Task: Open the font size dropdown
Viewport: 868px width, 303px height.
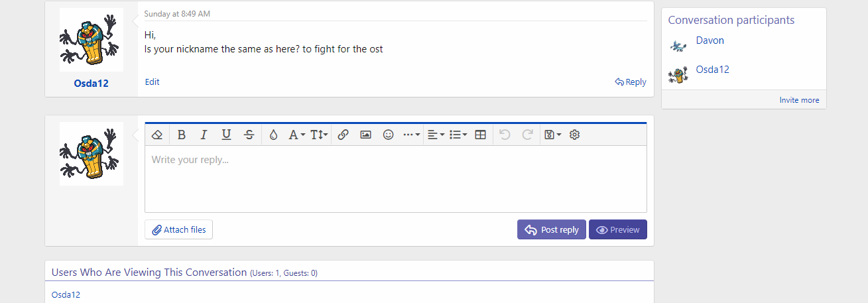Action: 319,135
